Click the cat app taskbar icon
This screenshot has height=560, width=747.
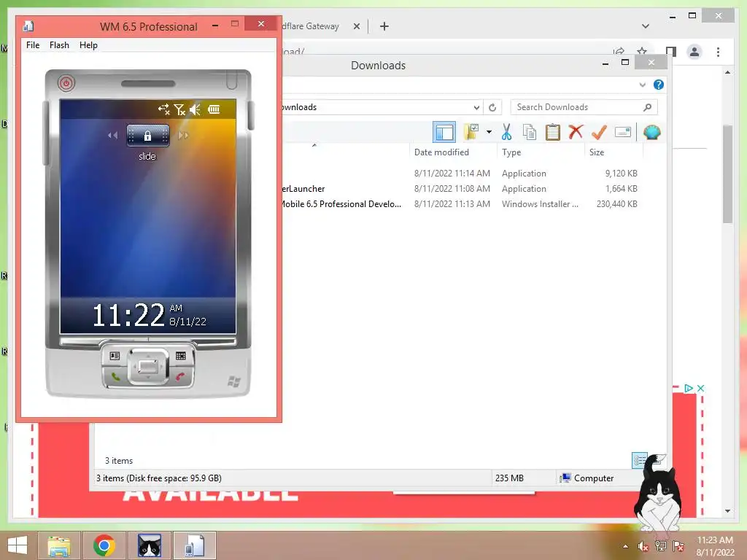tap(149, 545)
